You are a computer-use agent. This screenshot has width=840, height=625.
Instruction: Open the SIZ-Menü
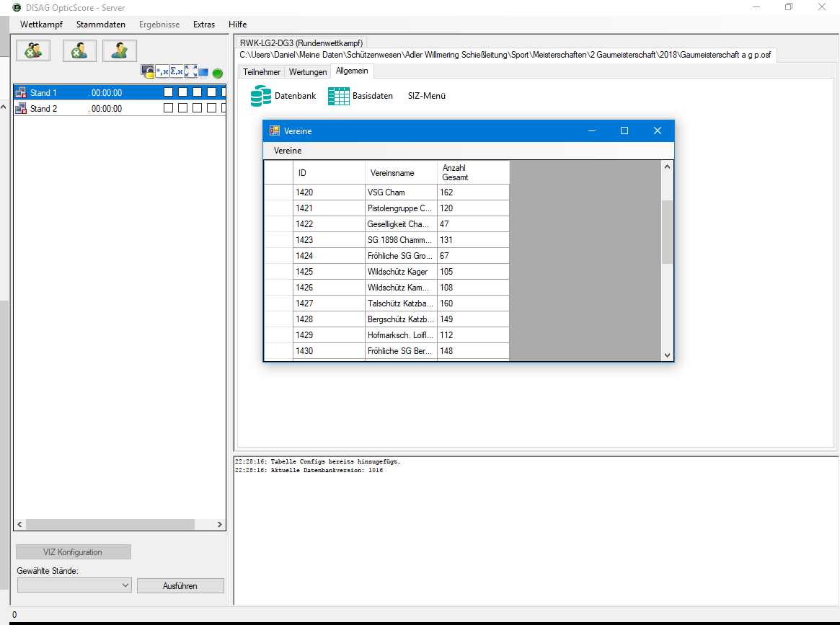click(x=426, y=96)
